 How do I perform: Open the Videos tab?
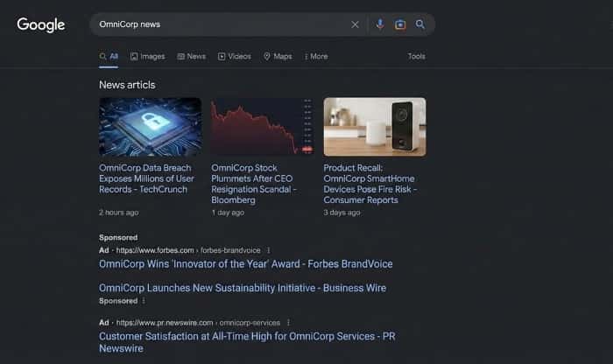point(235,56)
